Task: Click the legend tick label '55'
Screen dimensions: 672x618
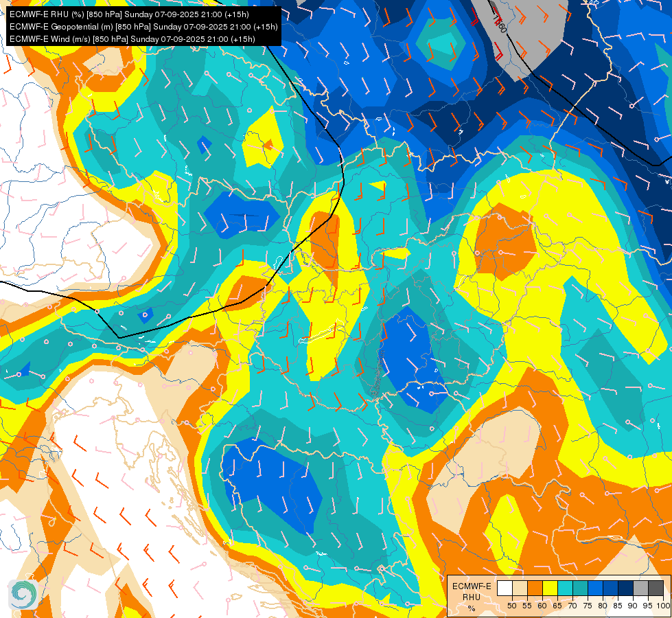Action: tap(527, 606)
